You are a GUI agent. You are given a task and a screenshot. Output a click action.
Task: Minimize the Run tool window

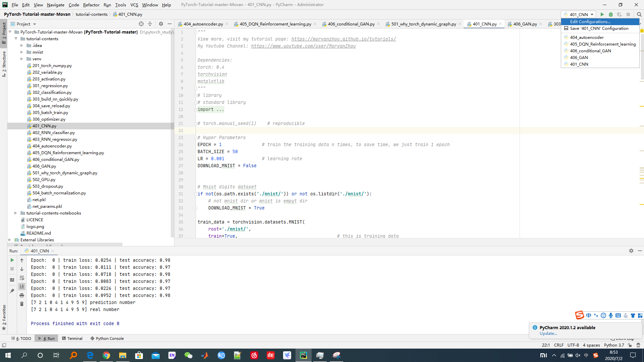640,251
